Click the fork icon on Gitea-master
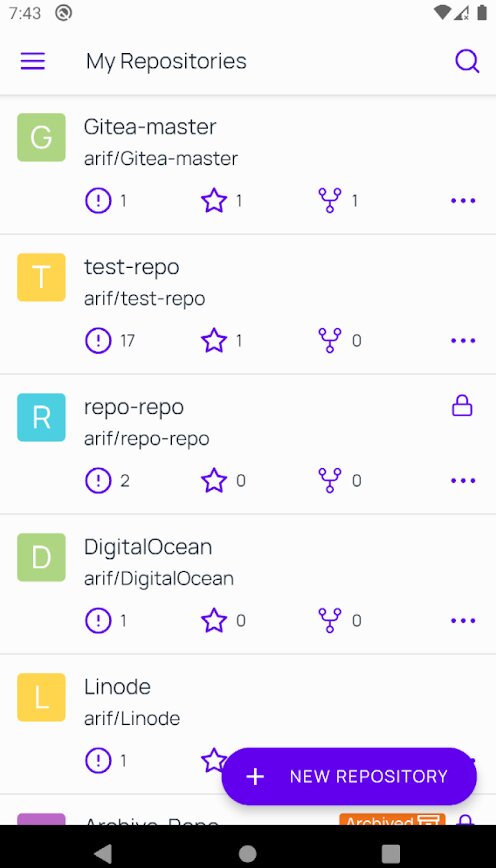The width and height of the screenshot is (496, 868). pos(330,200)
